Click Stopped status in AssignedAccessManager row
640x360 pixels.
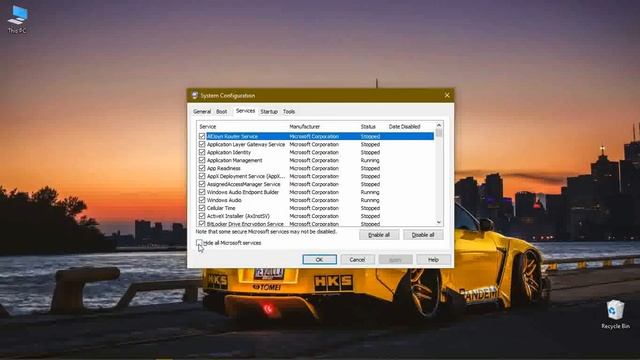click(x=370, y=184)
